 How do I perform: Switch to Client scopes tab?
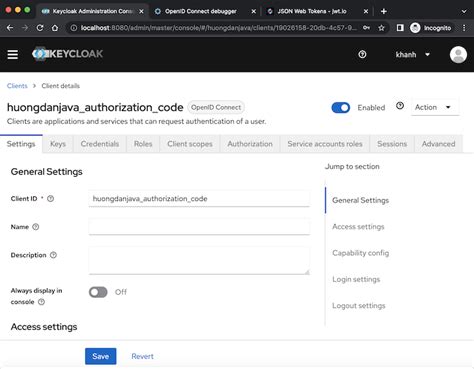(x=190, y=144)
